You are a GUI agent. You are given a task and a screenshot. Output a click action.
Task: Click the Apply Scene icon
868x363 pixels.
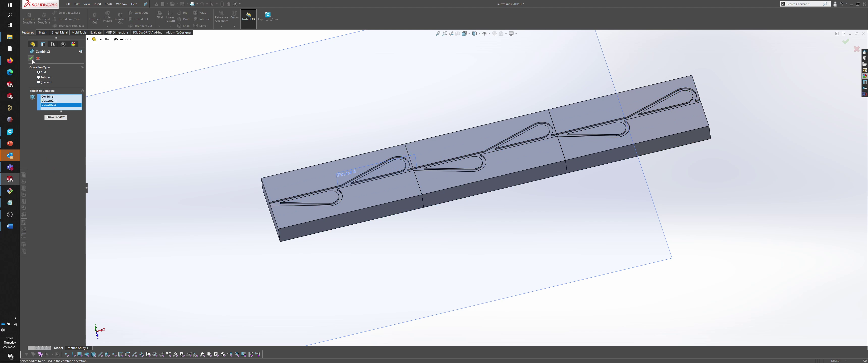(501, 34)
